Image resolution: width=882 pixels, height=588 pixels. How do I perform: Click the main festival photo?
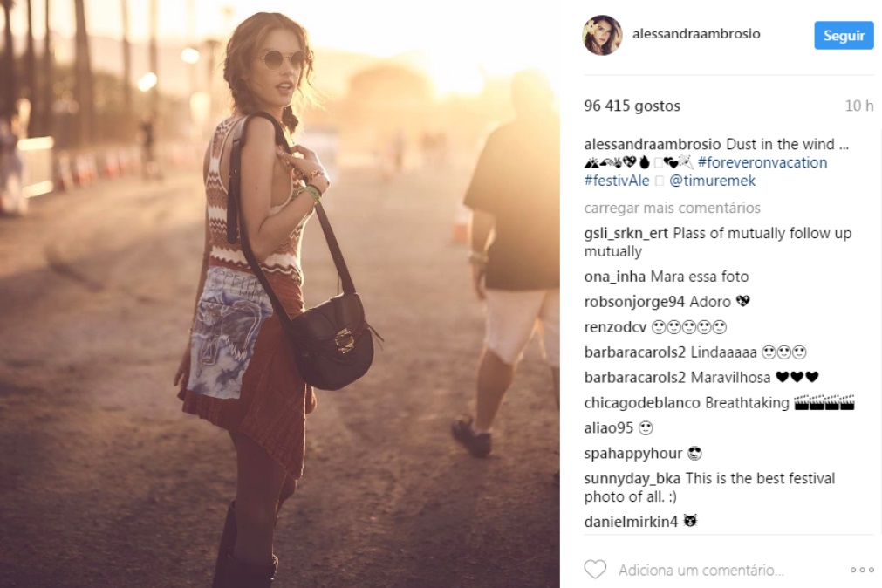click(x=279, y=294)
